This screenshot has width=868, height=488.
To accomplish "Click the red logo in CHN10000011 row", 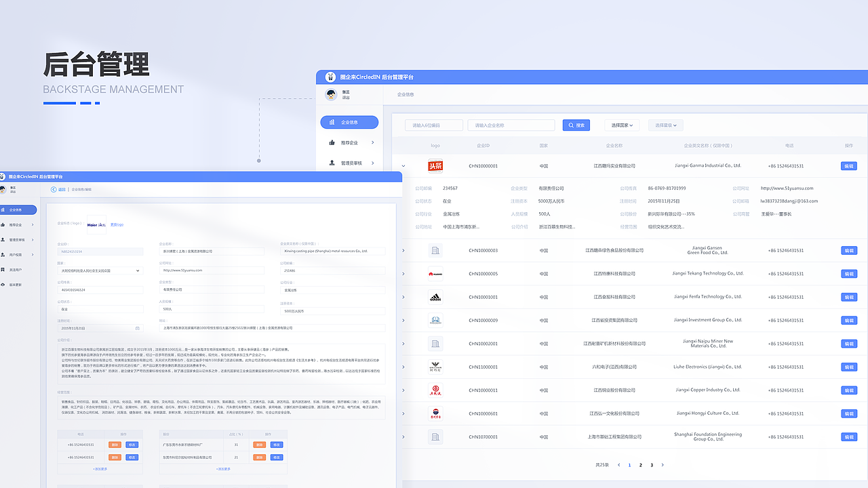I will [x=435, y=390].
